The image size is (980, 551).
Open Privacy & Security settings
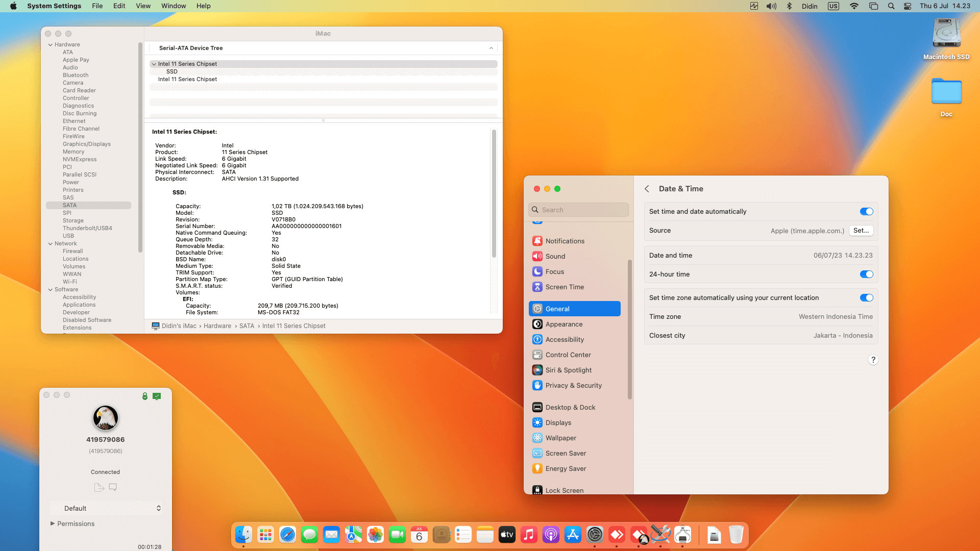(573, 385)
